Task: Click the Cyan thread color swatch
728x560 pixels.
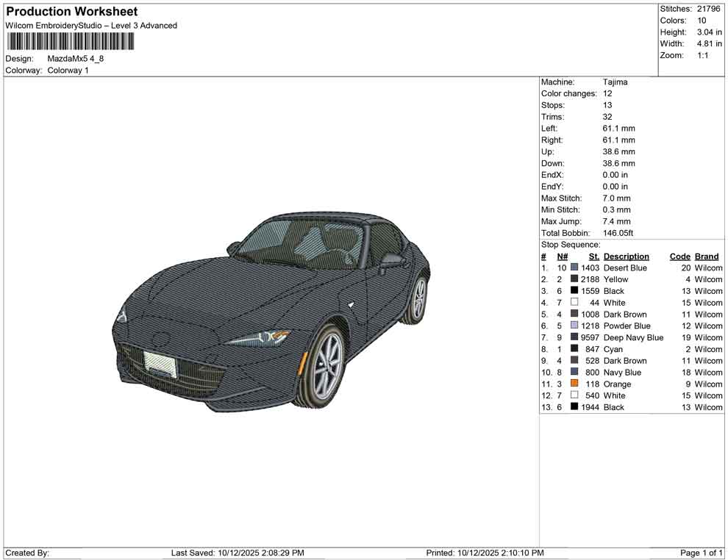Action: click(x=574, y=349)
